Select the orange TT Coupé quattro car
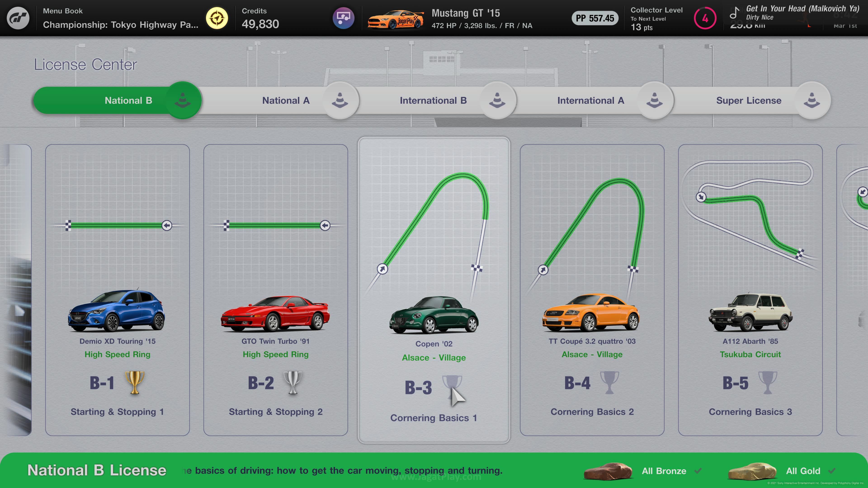The width and height of the screenshot is (868, 488). (x=591, y=312)
